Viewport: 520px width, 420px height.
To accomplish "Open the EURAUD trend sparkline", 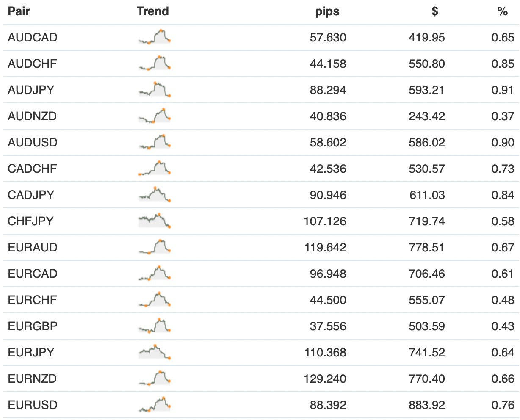I will tap(155, 247).
